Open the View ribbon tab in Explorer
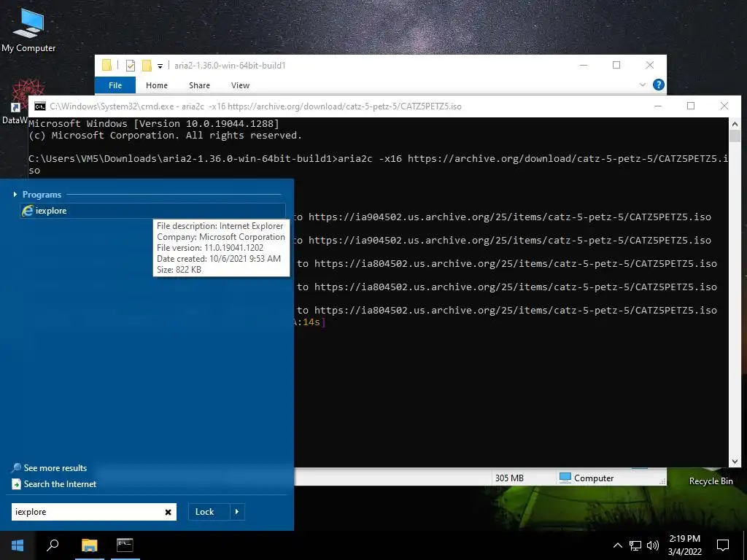 click(240, 85)
